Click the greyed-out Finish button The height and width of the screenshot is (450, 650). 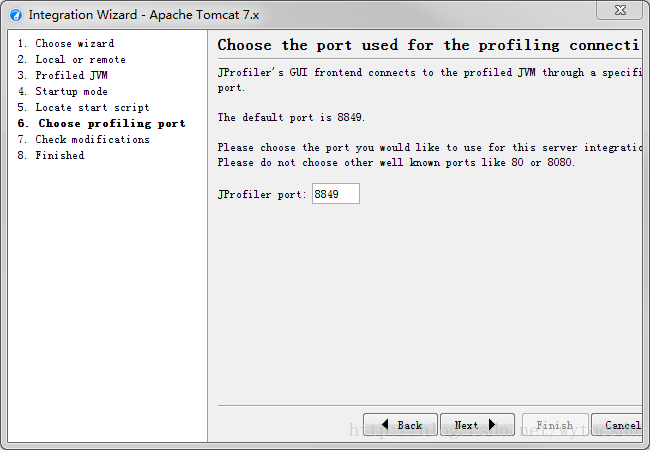tap(555, 424)
